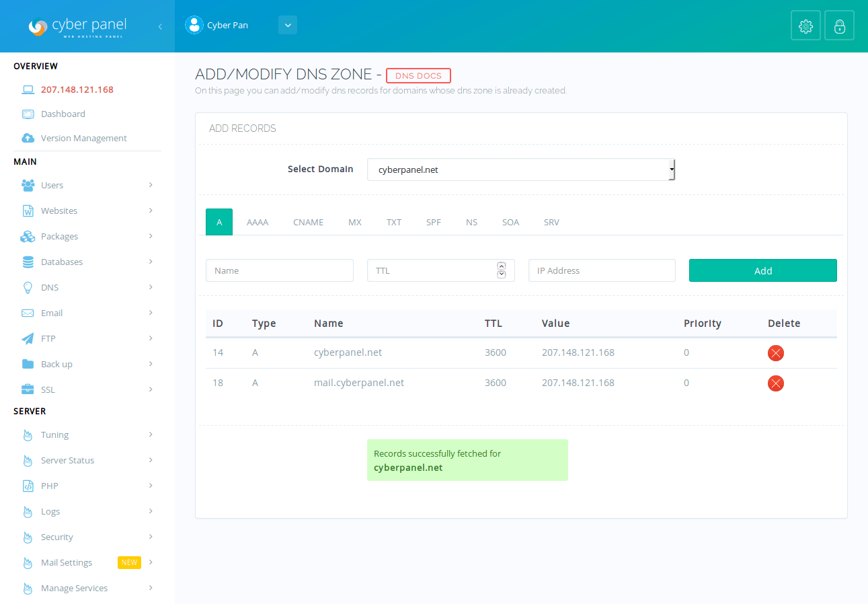Switch to the SPF record tab
The height and width of the screenshot is (604, 868).
tap(434, 222)
